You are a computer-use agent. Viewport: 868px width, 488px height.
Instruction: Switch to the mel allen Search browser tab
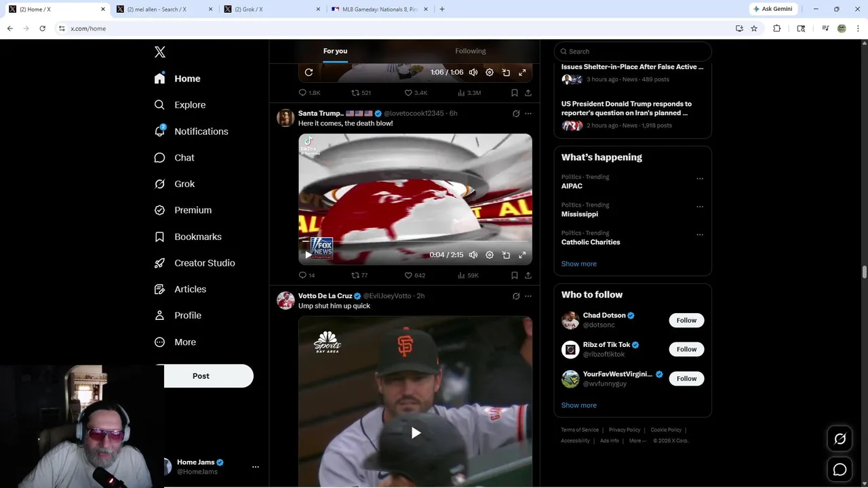click(165, 9)
